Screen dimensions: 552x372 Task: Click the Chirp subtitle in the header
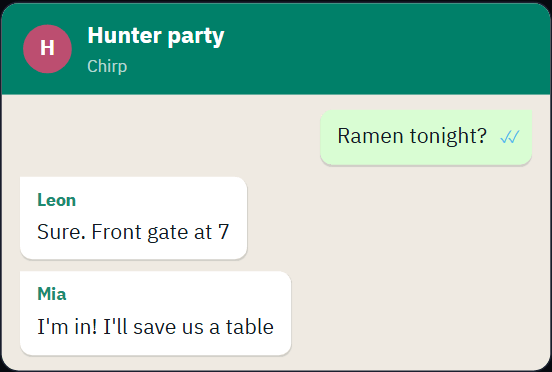[x=107, y=66]
